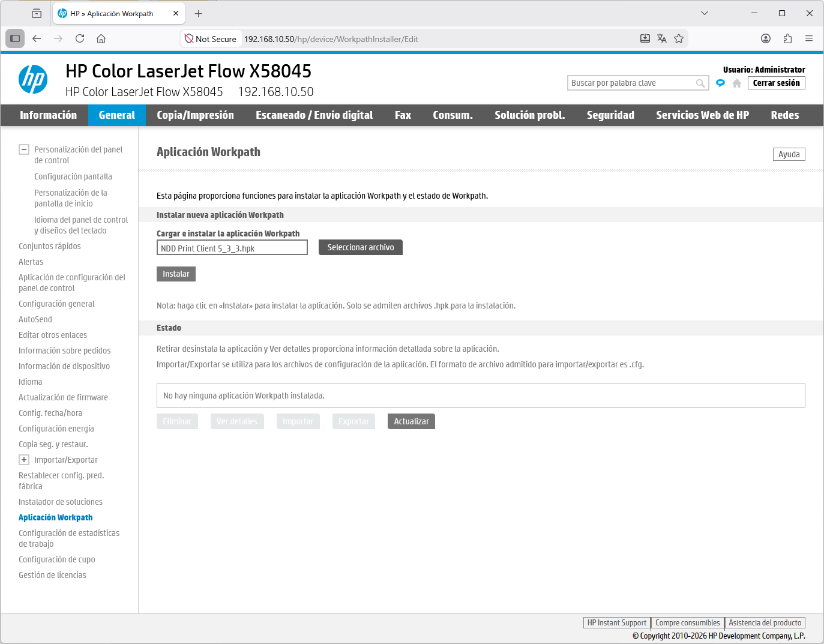Open browser home page
The height and width of the screenshot is (644, 824).
[101, 38]
